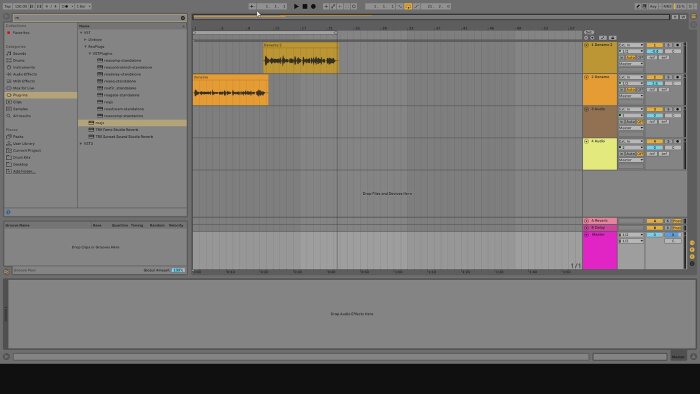Arm the 4 Audio track for recording
This screenshot has width=700, height=394.
click(x=677, y=141)
